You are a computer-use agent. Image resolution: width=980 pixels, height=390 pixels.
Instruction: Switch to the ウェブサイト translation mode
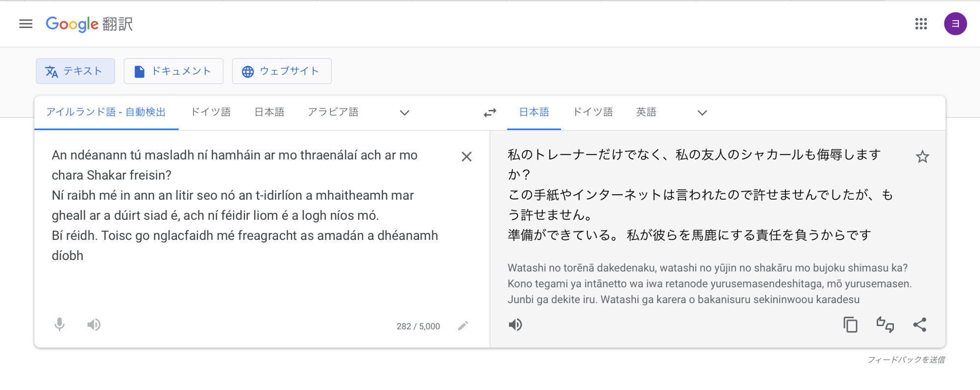coord(282,71)
